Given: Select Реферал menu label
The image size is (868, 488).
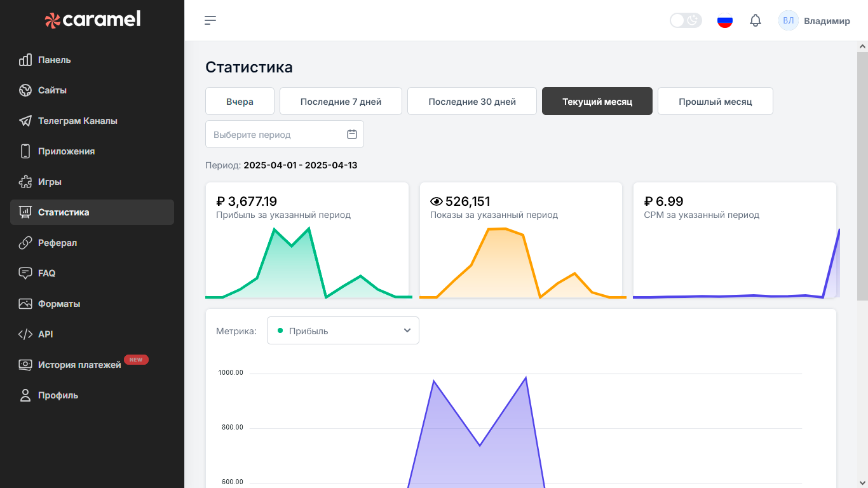Looking at the screenshot, I should 57,243.
